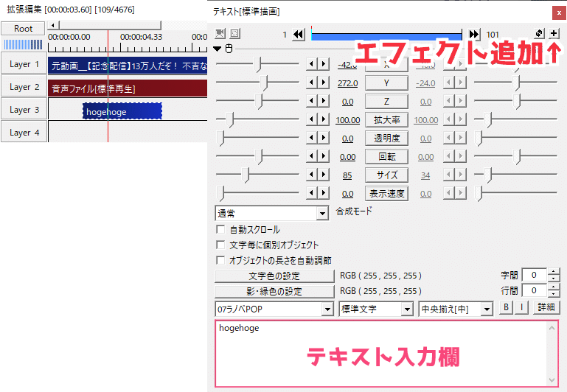The width and height of the screenshot is (567, 392).
Task: Increase left Z value with right arrow
Action: [324, 101]
